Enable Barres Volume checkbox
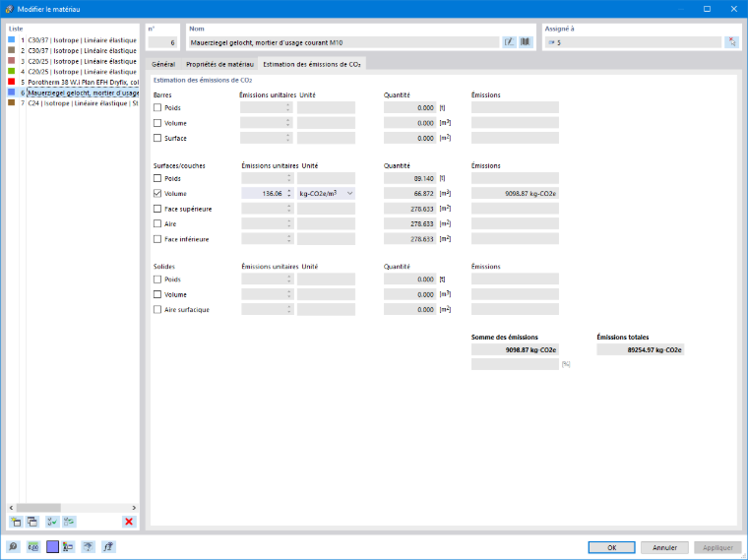Screen dimensions: 748x560 pos(157,123)
